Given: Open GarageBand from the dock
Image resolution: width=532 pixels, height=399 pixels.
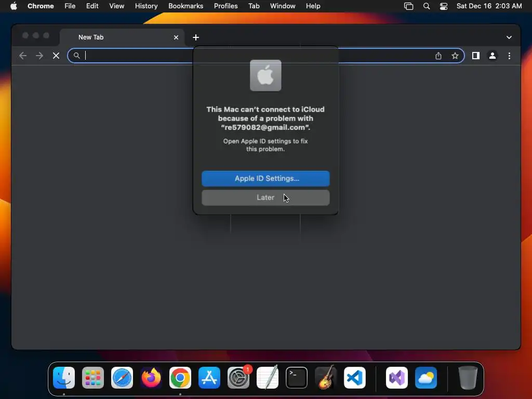Looking at the screenshot, I should [x=326, y=378].
